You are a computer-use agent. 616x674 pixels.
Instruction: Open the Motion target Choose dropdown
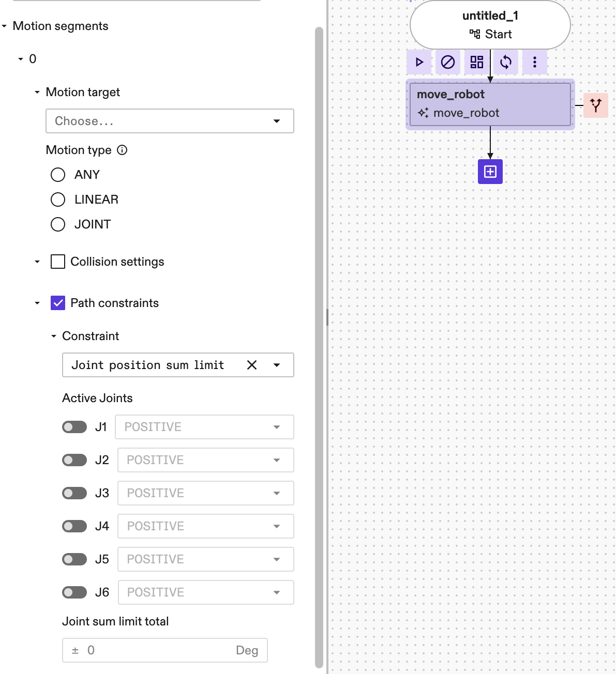tap(170, 121)
